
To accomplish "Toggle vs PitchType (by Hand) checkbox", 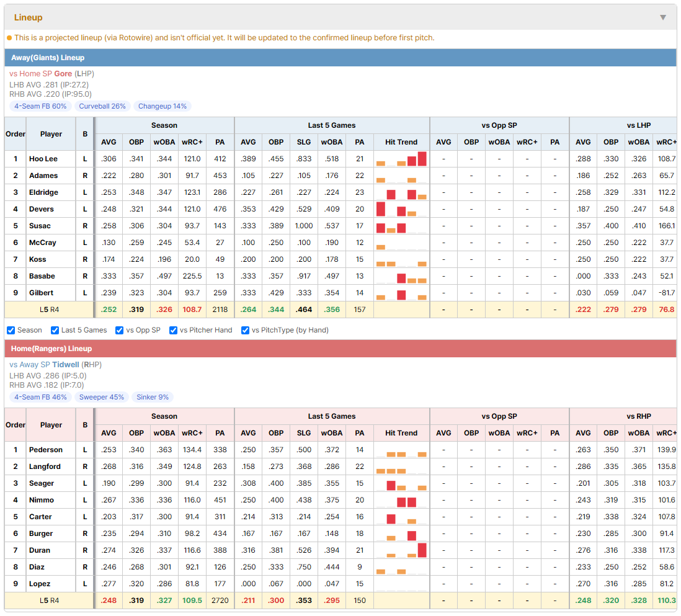I will 245,330.
